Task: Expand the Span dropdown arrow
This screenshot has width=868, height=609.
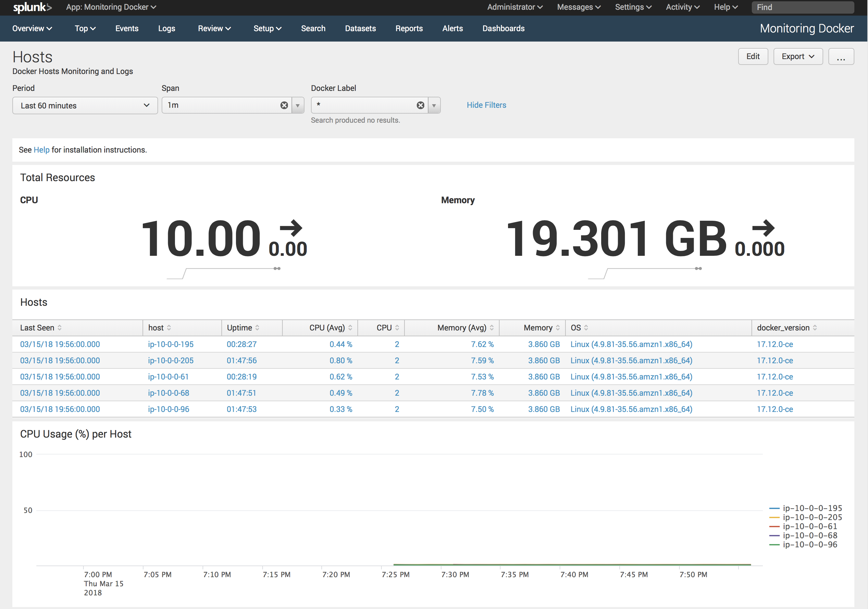Action: coord(298,106)
